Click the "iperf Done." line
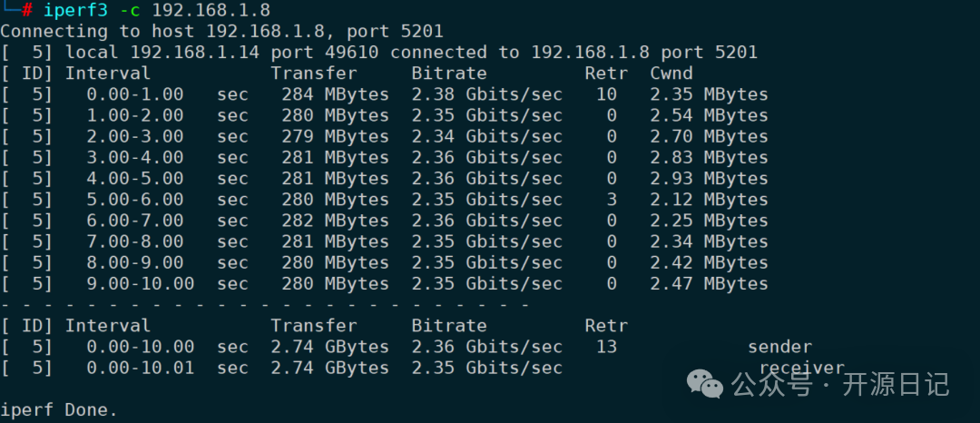 [60, 409]
